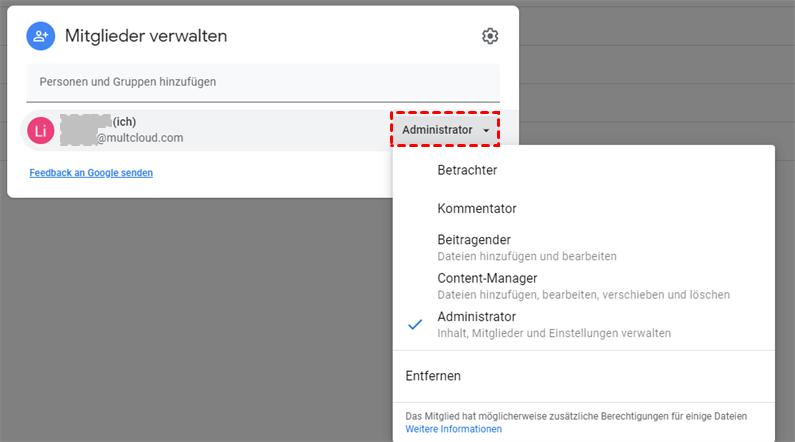The image size is (795, 442).
Task: Click the pink "Li" avatar
Action: point(41,130)
